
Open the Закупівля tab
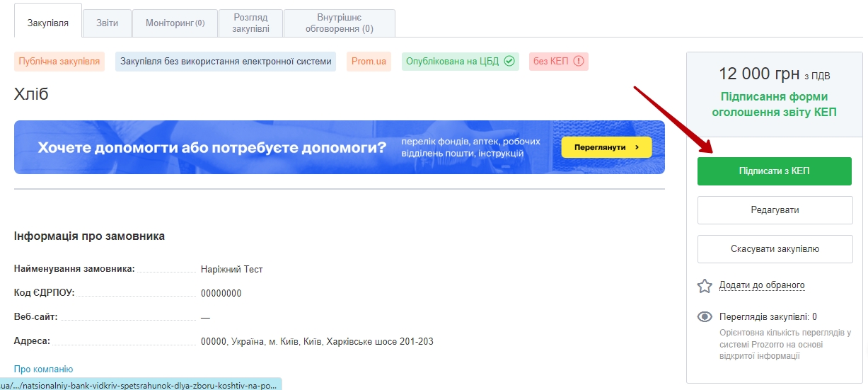[48, 23]
